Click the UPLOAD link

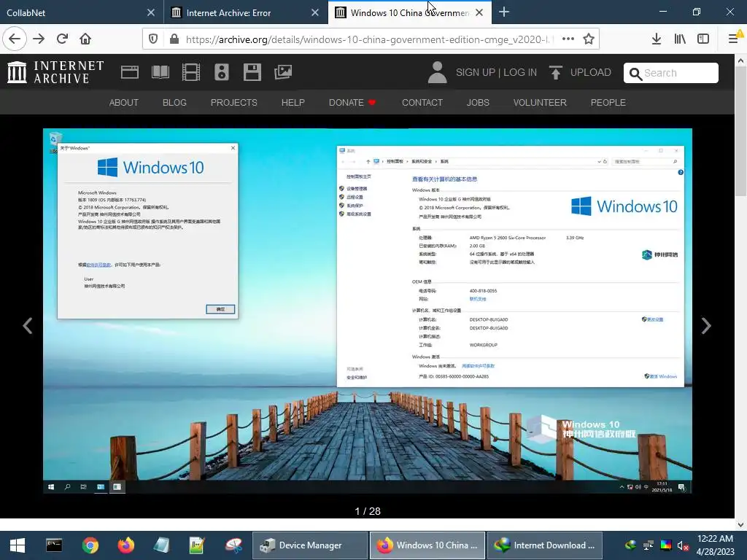590,72
